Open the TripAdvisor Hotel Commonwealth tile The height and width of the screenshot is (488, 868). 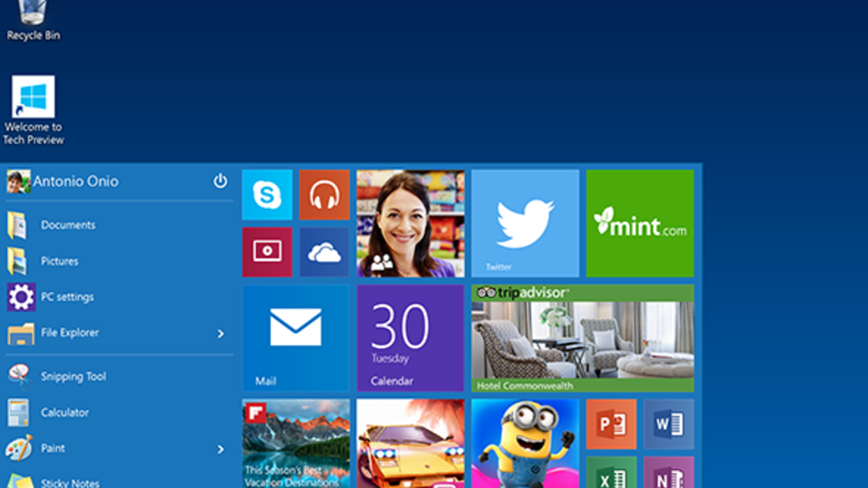click(x=583, y=338)
